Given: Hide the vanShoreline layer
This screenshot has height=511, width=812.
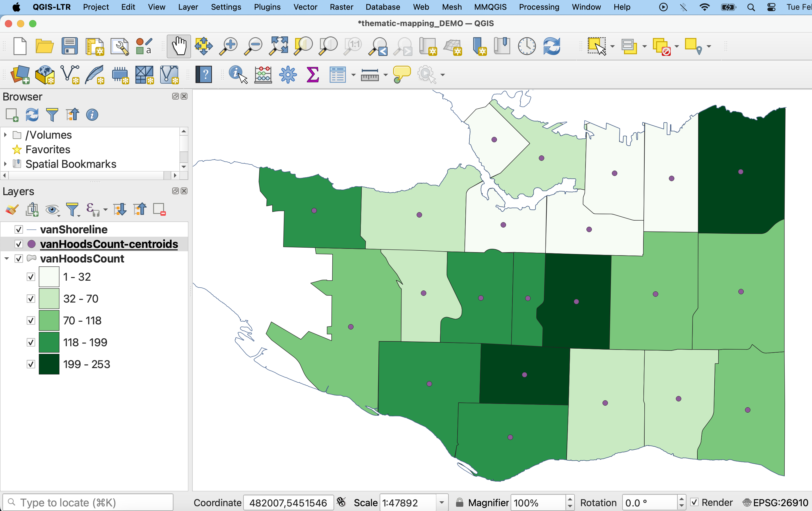Looking at the screenshot, I should click(x=19, y=229).
